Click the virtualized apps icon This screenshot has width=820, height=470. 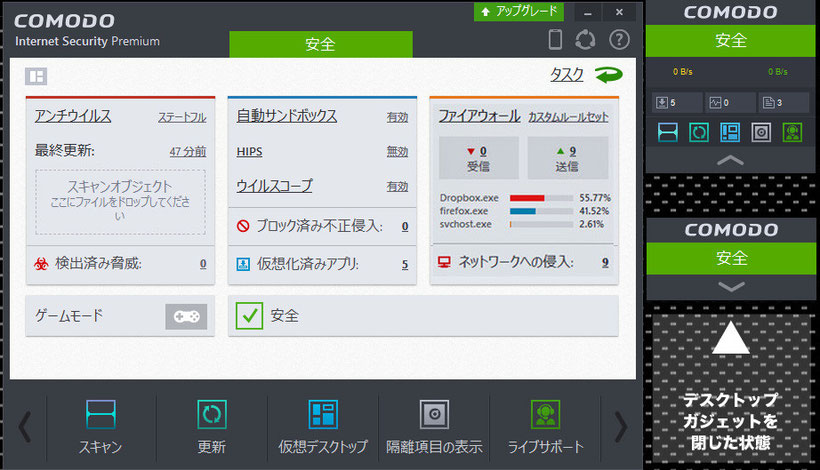243,264
